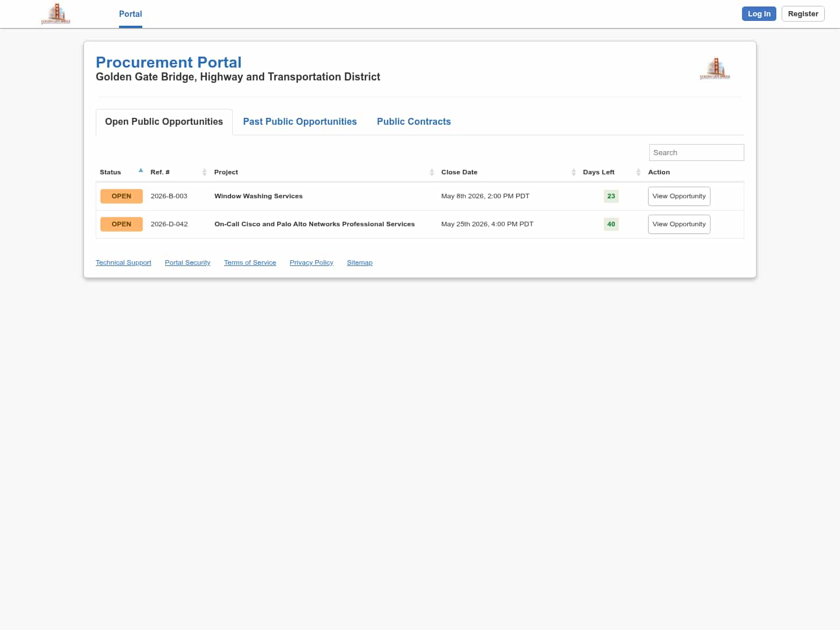Sort by Ref. # column sort arrows

pos(204,172)
